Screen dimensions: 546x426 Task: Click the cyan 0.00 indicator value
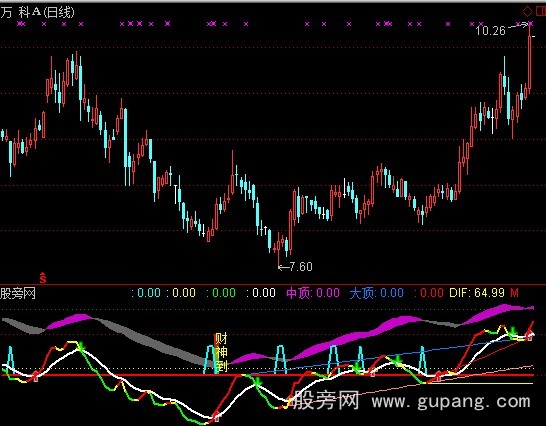[x=149, y=293]
